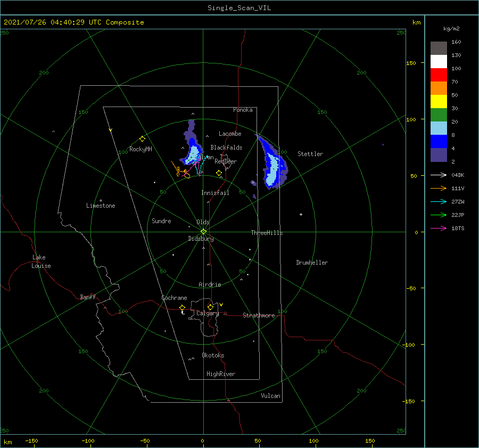Select the red 100 legend swatch
The height and width of the screenshot is (448, 479).
439,75
